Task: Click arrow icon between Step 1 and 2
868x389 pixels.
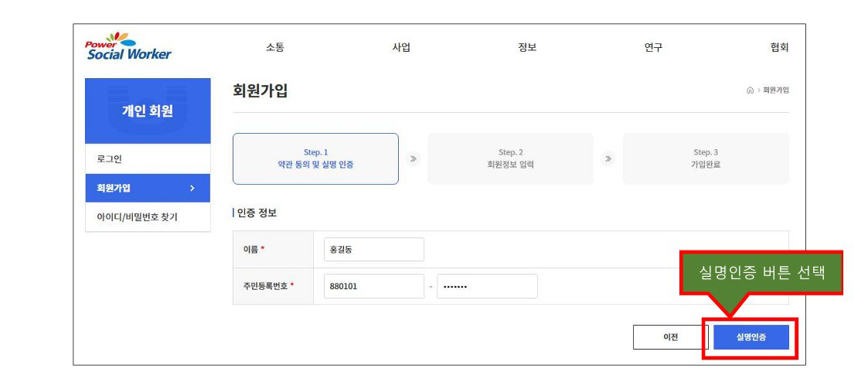Action: pyautogui.click(x=413, y=159)
